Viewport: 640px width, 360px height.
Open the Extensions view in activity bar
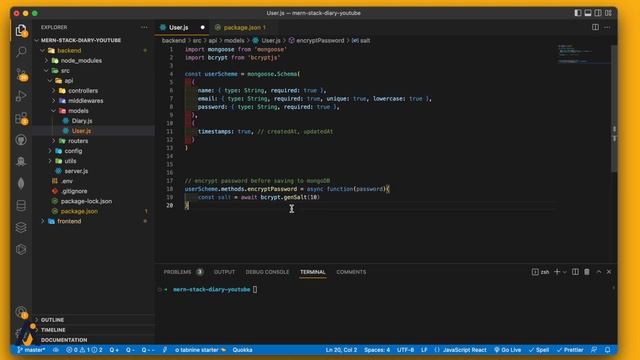tap(21, 118)
